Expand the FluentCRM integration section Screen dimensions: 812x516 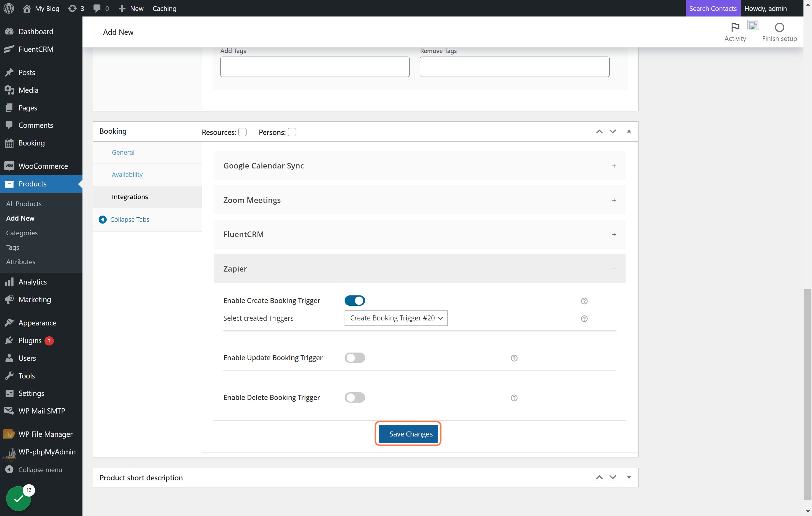tap(419, 234)
